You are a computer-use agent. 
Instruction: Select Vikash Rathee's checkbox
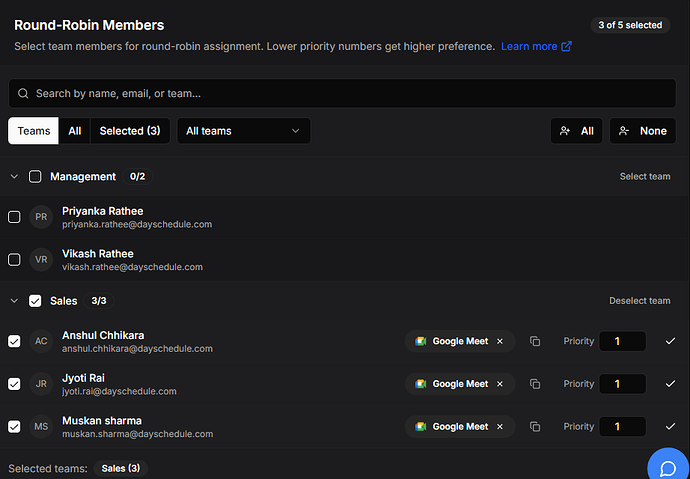click(x=14, y=260)
